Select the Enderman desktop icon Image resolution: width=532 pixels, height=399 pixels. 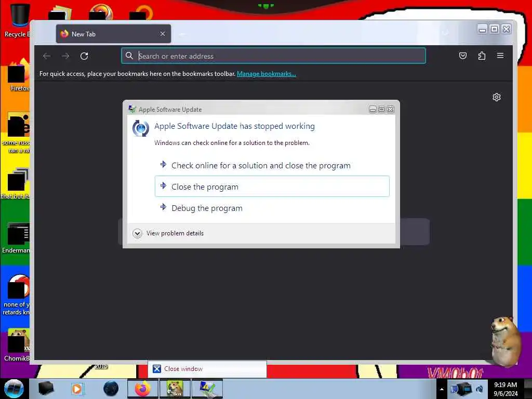tap(16, 238)
